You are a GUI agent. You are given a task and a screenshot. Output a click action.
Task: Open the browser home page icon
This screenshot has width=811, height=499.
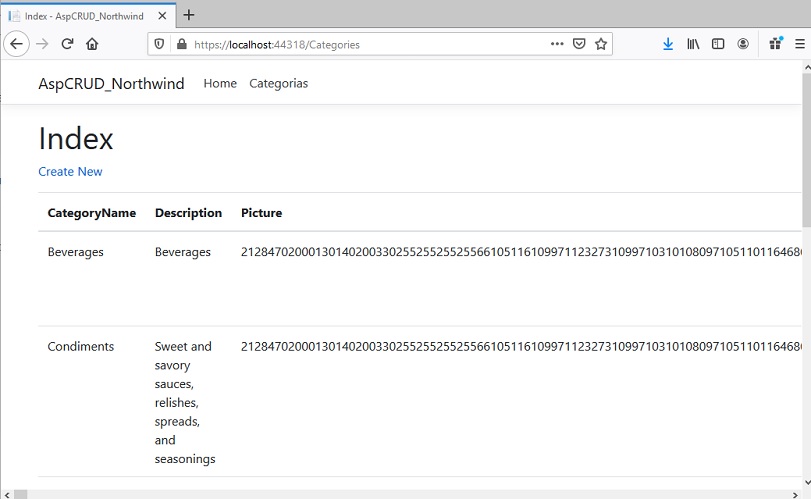tap(92, 44)
